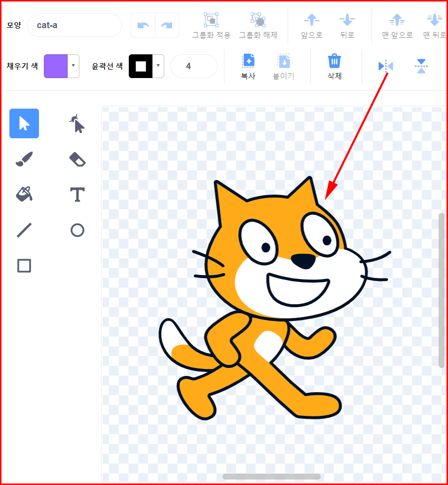Select the Text tool
Viewport: 448px width, 485px height.
pyautogui.click(x=77, y=195)
